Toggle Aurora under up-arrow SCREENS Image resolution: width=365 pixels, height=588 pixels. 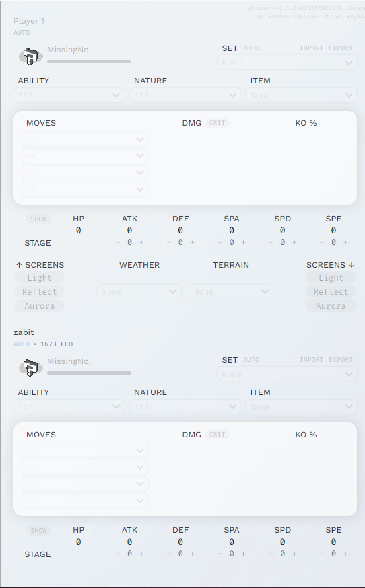(x=40, y=306)
